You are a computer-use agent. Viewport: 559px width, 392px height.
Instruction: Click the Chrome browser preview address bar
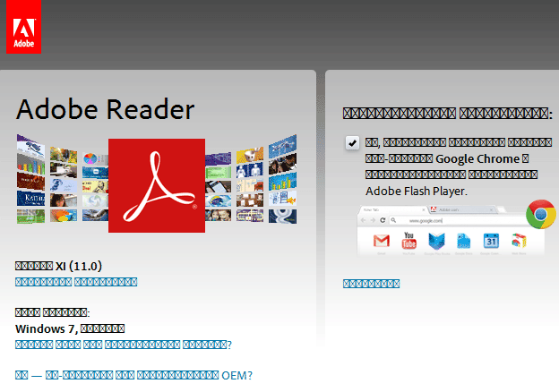460,220
